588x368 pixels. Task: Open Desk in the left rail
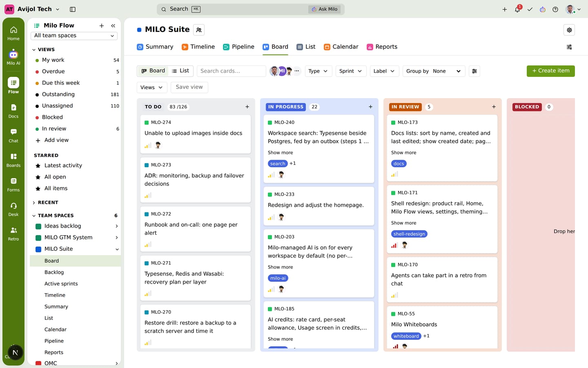pos(13,209)
